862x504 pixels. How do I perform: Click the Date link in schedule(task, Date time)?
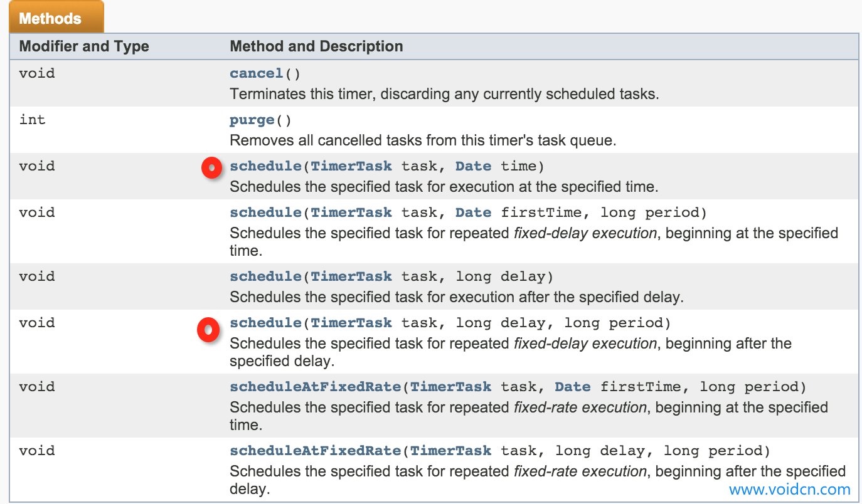click(474, 166)
